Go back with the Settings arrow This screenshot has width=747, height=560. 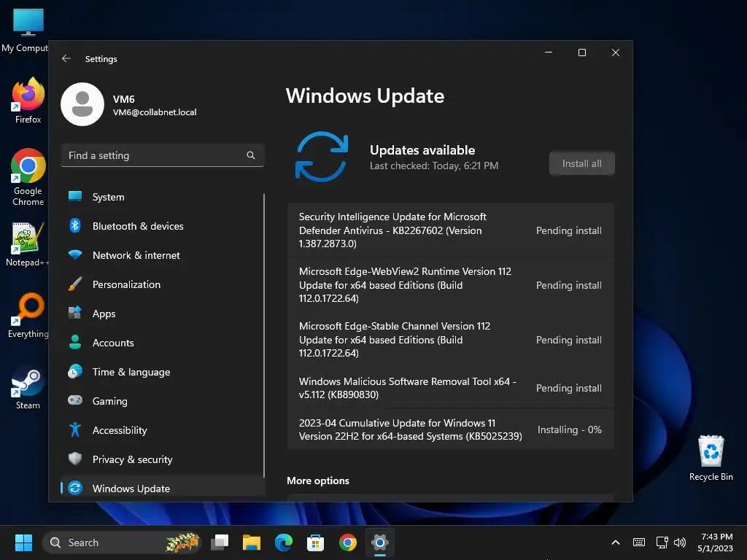point(66,58)
